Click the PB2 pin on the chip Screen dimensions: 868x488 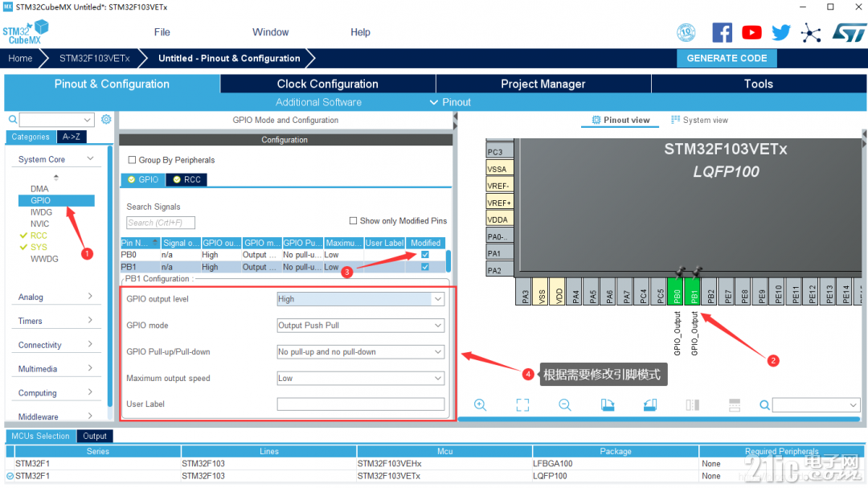click(x=710, y=291)
